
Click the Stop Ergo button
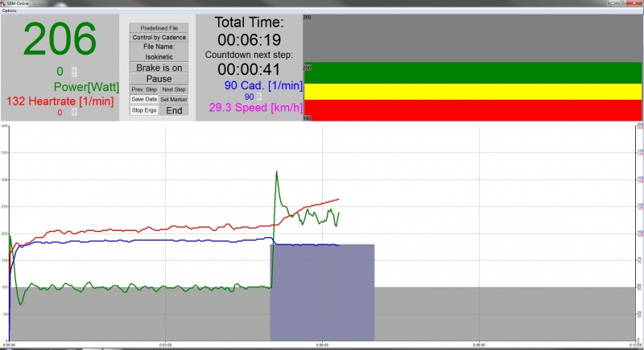click(x=144, y=110)
